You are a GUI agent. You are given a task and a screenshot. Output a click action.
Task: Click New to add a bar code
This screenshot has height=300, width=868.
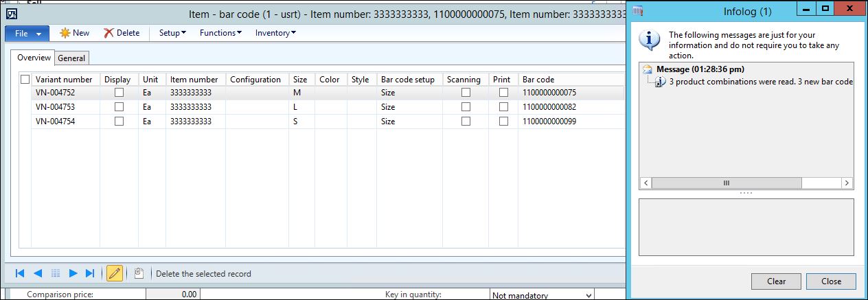[74, 33]
